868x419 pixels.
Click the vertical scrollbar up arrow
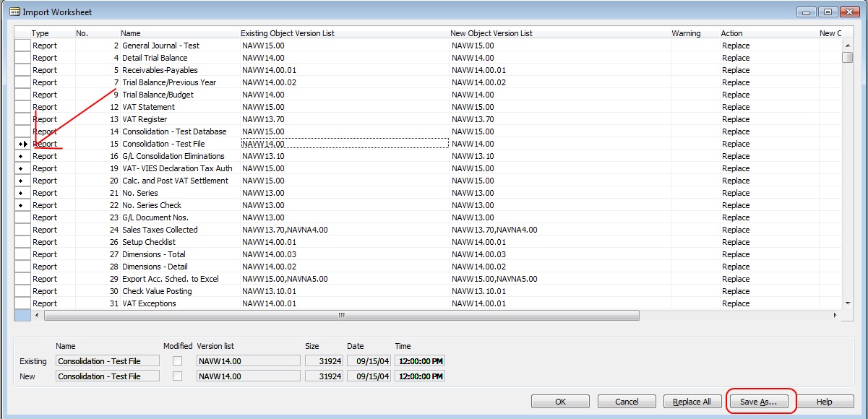(847, 46)
